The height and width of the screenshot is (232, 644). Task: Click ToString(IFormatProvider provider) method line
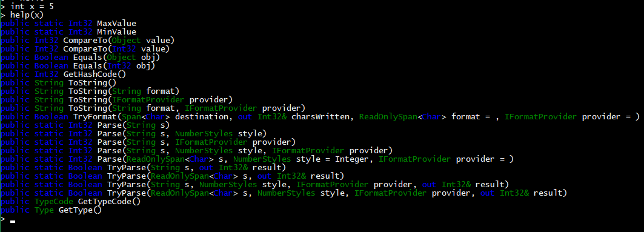[x=116, y=100]
